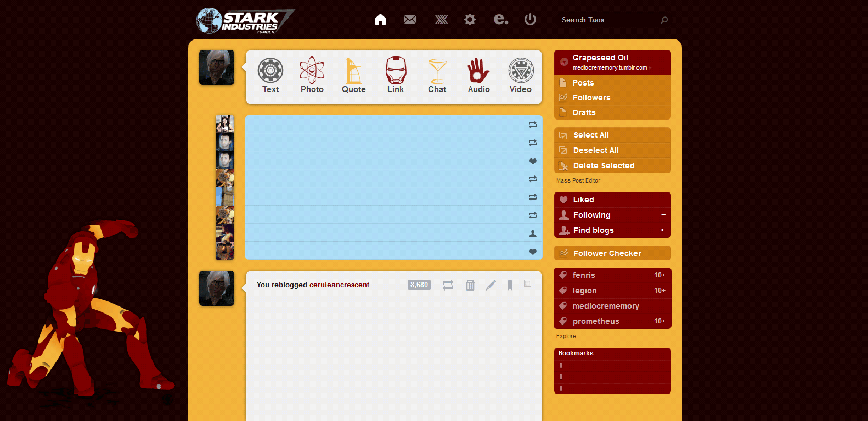This screenshot has width=868, height=421.
Task: Open the third bookmark entry
Action: click(x=612, y=389)
